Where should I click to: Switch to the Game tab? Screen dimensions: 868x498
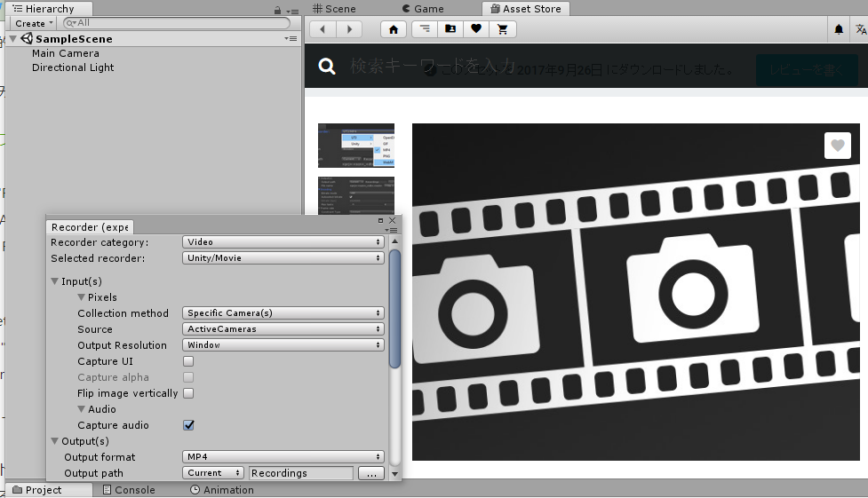tap(423, 9)
